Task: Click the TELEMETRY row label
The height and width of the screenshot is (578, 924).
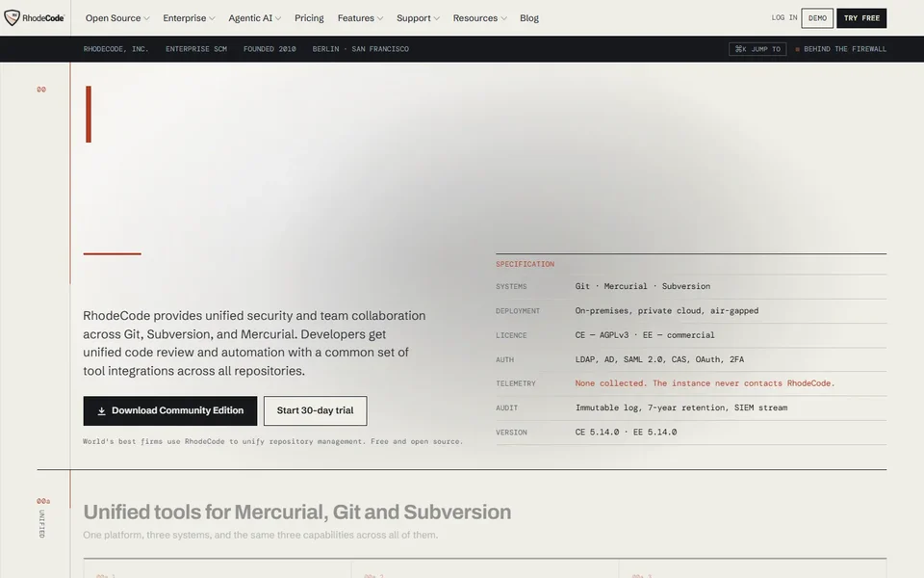Action: click(x=516, y=383)
